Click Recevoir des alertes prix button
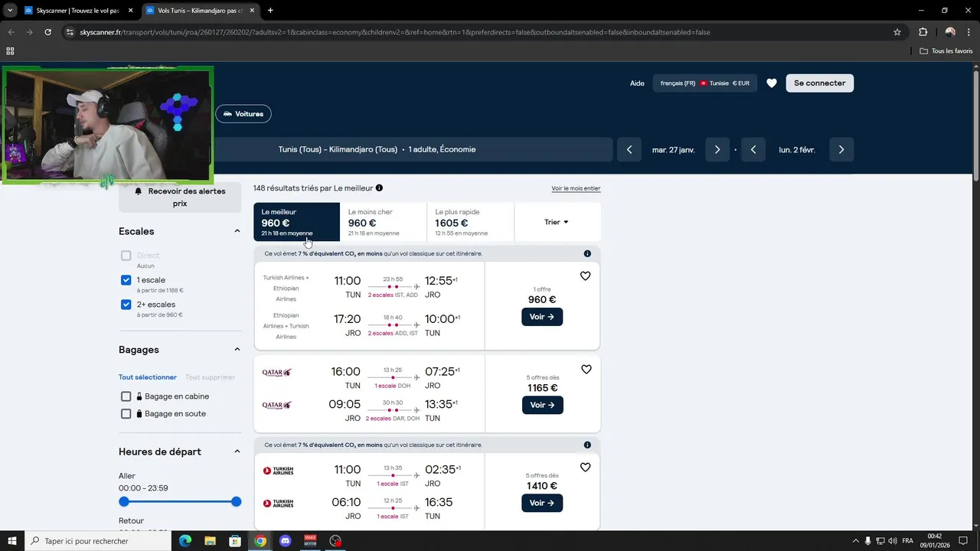This screenshot has width=980, height=551. pyautogui.click(x=180, y=196)
